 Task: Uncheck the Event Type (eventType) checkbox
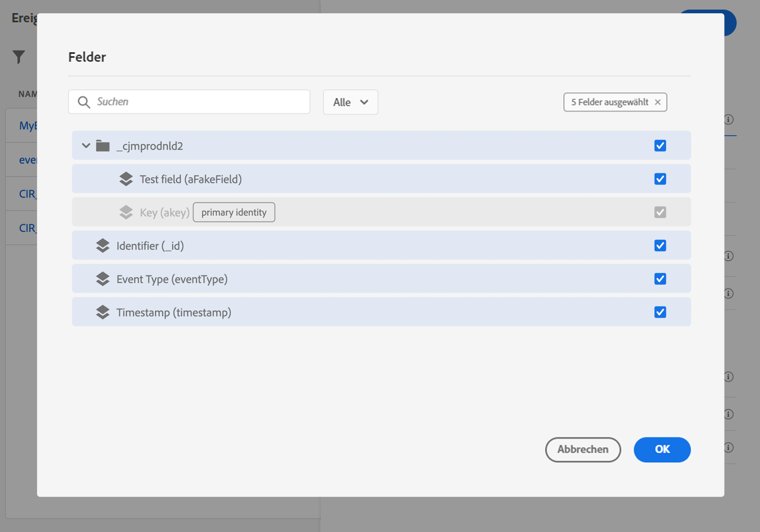pyautogui.click(x=660, y=279)
